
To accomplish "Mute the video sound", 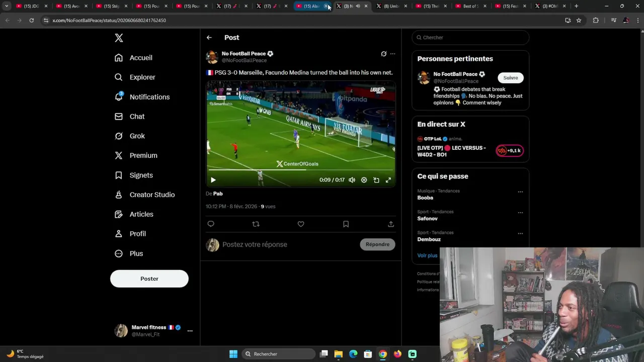I will click(x=352, y=180).
